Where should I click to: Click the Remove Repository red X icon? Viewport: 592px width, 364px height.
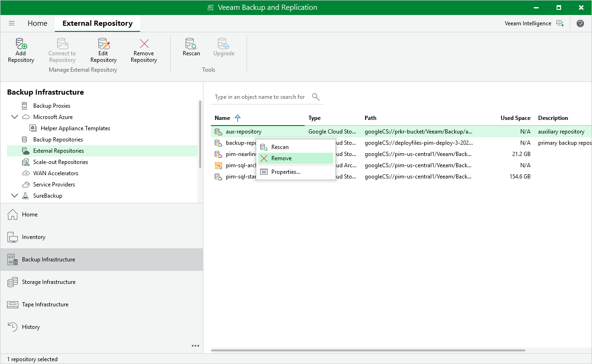(x=144, y=44)
